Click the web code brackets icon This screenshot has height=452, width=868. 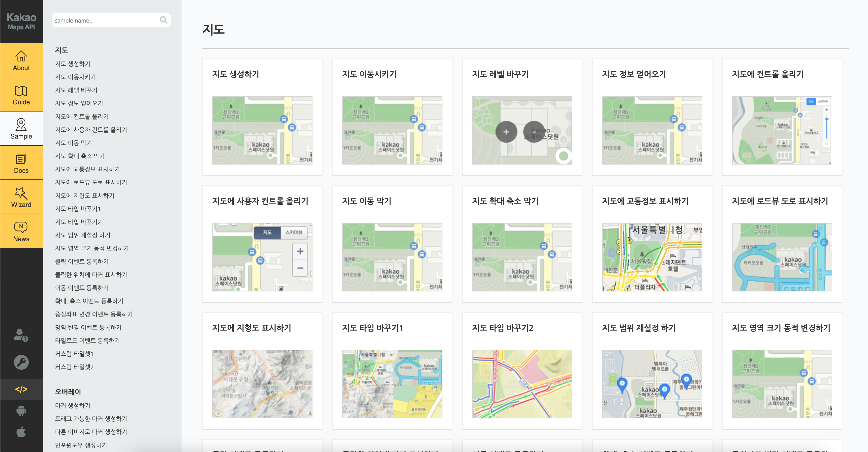tap(21, 389)
